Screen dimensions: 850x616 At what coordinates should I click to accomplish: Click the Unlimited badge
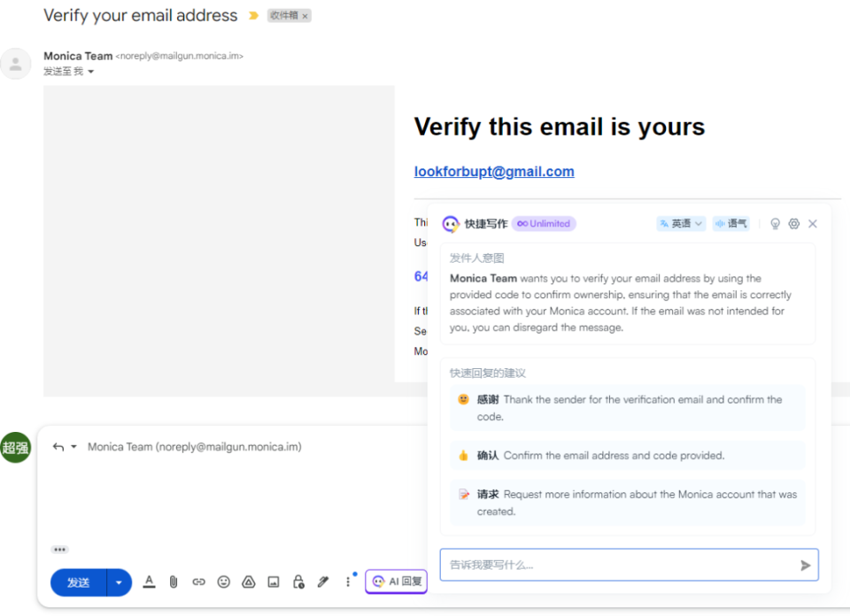pos(544,224)
